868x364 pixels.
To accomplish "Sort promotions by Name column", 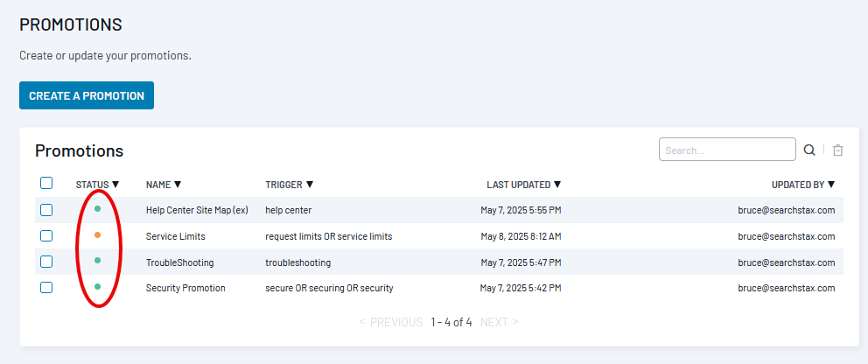I will [164, 185].
